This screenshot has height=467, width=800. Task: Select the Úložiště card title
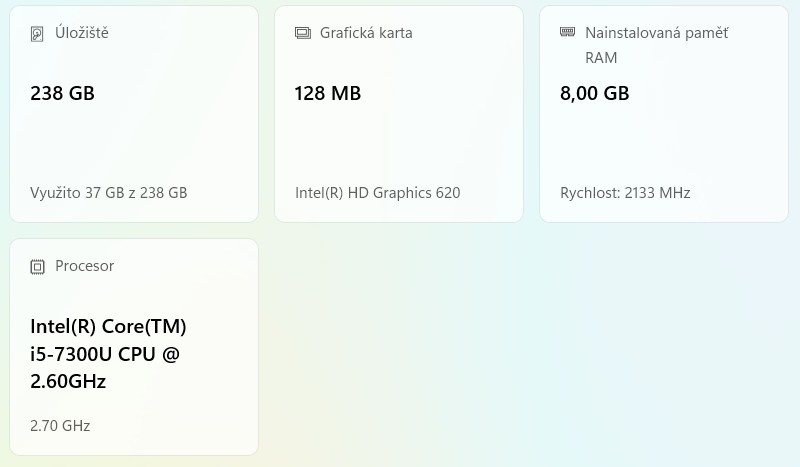click(82, 33)
